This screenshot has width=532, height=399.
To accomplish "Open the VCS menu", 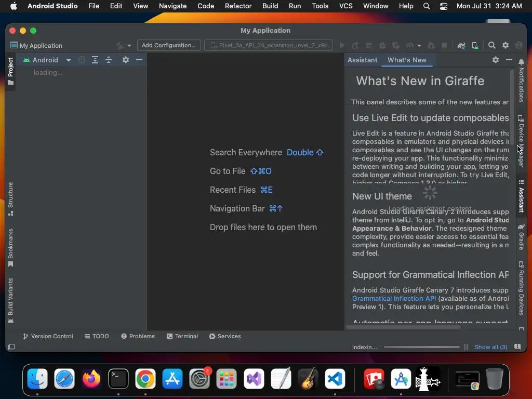I will pyautogui.click(x=345, y=6).
